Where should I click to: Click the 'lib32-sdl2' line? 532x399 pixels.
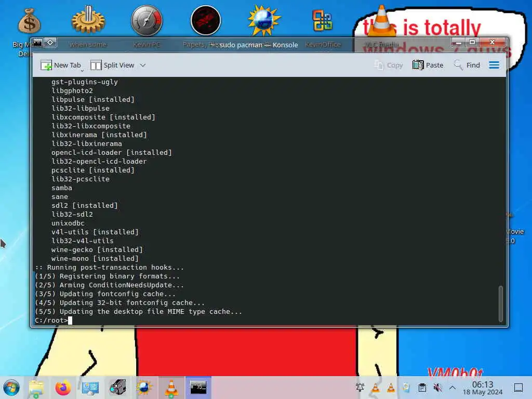coord(72,214)
